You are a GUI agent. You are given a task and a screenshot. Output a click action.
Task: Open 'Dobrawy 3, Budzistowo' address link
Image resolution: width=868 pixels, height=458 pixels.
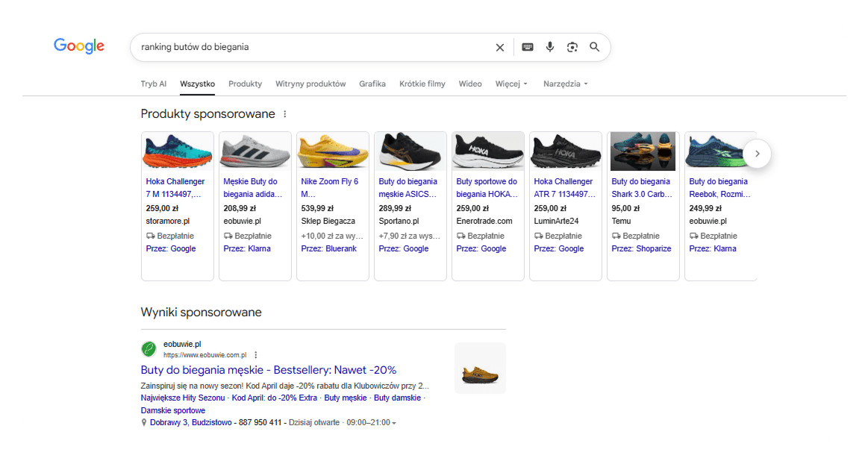point(191,423)
